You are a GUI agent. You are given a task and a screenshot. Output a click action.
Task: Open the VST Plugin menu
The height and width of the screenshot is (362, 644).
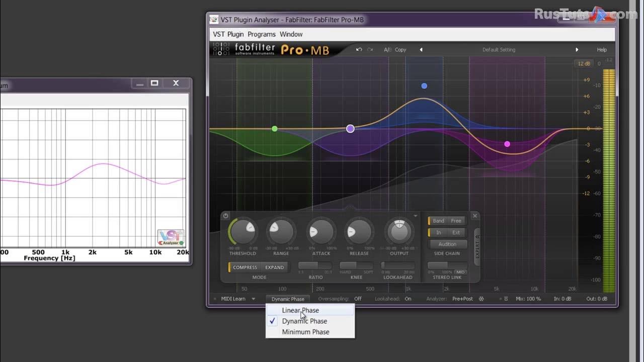[x=228, y=34]
